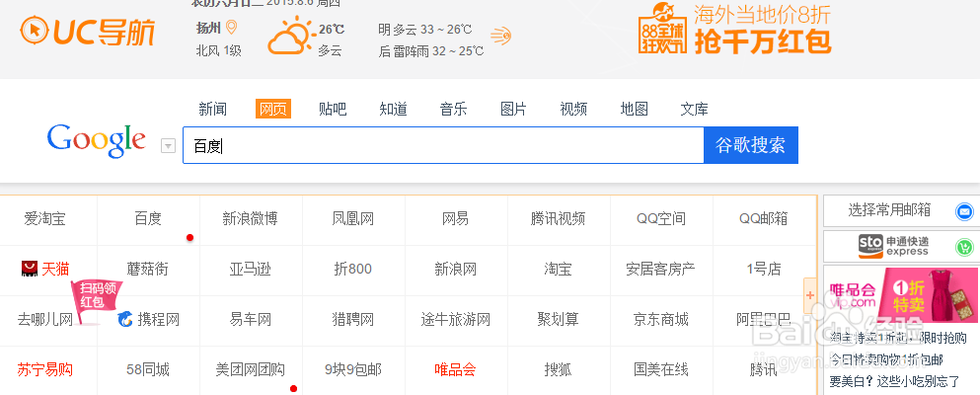Open the 折800 link

[353, 270]
